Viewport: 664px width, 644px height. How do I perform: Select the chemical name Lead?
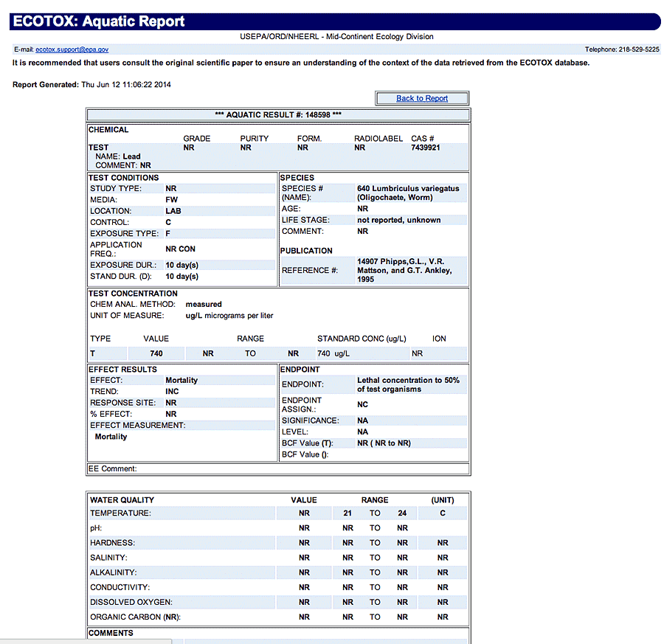coord(131,156)
